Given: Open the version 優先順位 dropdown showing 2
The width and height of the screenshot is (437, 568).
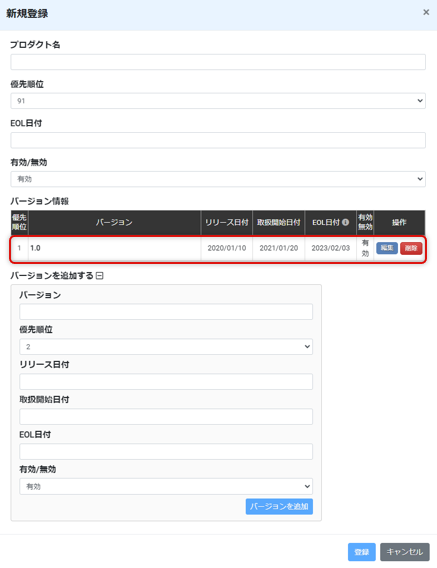Looking at the screenshot, I should 166,347.
